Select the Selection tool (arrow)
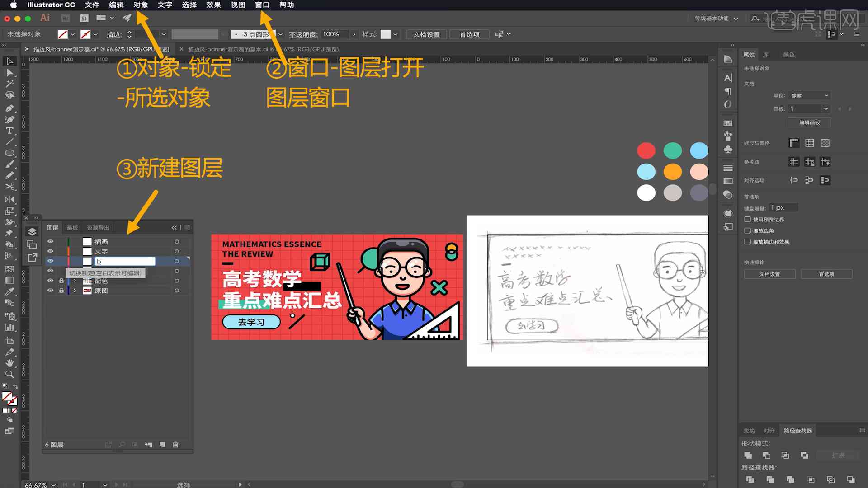This screenshot has height=488, width=868. 8,61
